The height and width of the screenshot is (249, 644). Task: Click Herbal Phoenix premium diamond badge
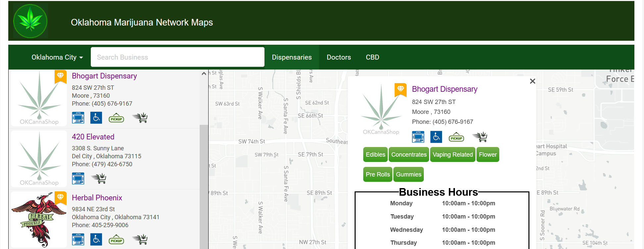click(x=60, y=198)
